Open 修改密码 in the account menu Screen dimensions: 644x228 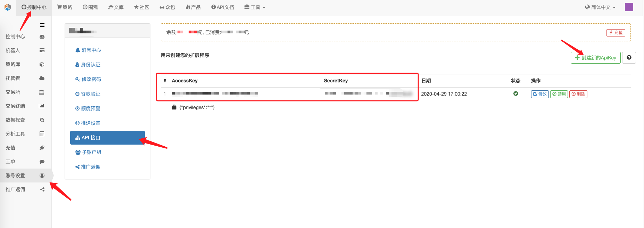tap(88, 79)
